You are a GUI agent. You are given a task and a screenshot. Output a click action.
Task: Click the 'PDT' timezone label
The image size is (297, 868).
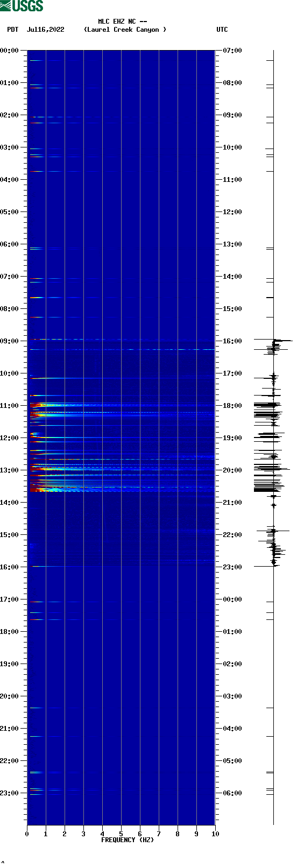pos(12,30)
